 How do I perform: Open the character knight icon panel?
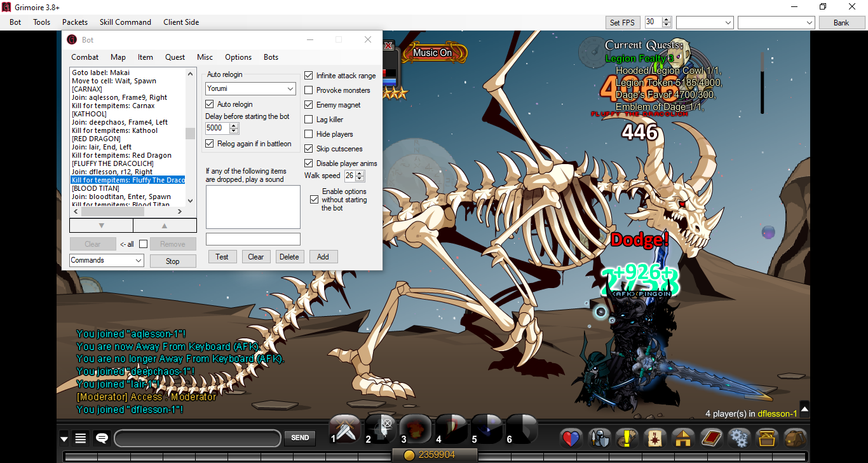(x=599, y=438)
